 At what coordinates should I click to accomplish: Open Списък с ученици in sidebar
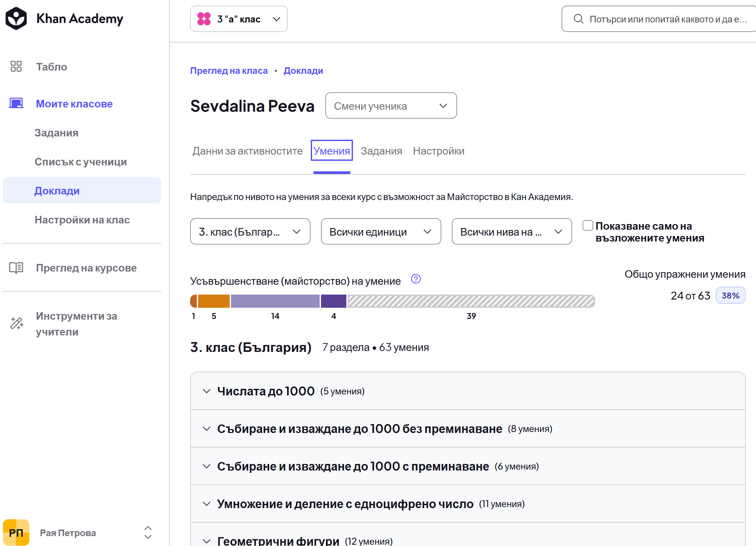point(81,162)
